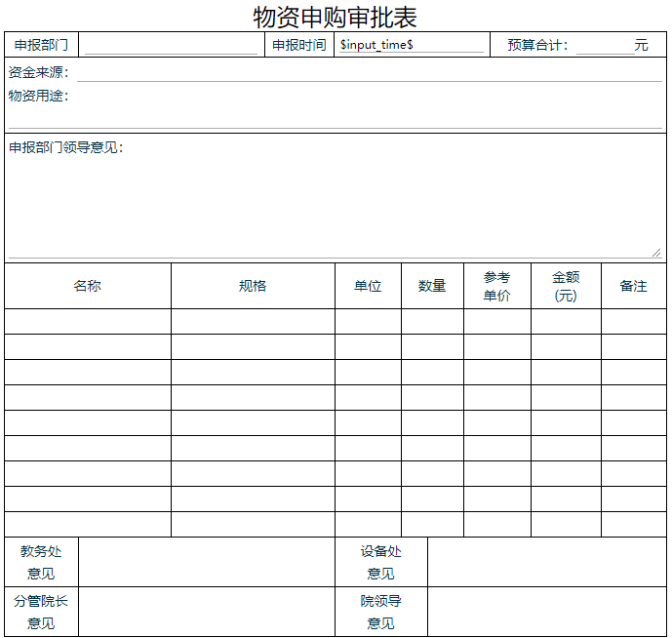Click first row cell under 规格

point(253,322)
